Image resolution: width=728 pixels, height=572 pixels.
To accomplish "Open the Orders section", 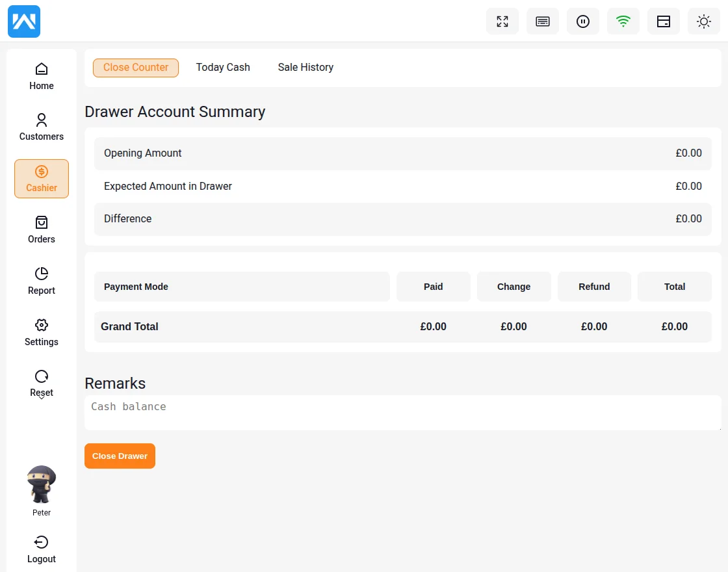I will coord(41,229).
